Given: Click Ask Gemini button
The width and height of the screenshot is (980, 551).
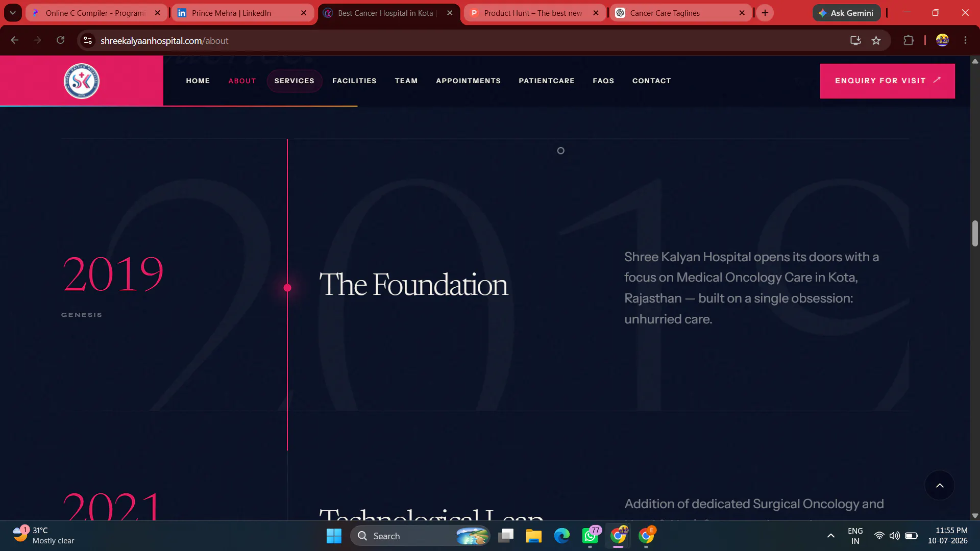Looking at the screenshot, I should click(x=847, y=13).
